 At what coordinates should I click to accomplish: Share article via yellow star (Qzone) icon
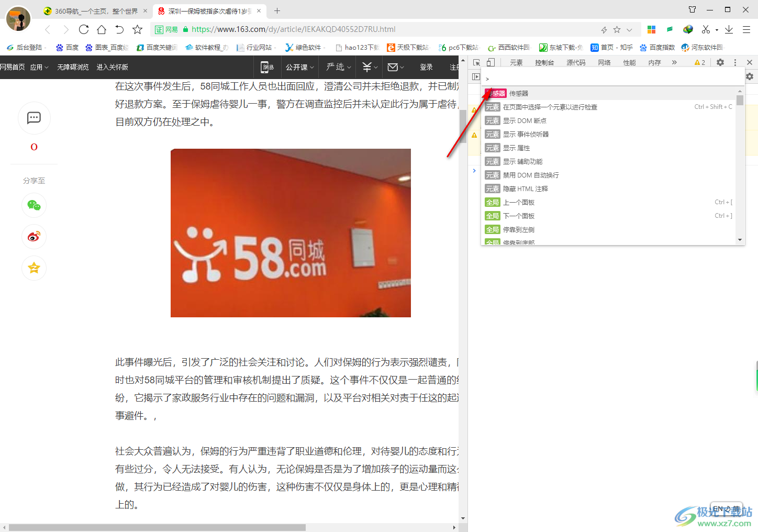coord(34,268)
